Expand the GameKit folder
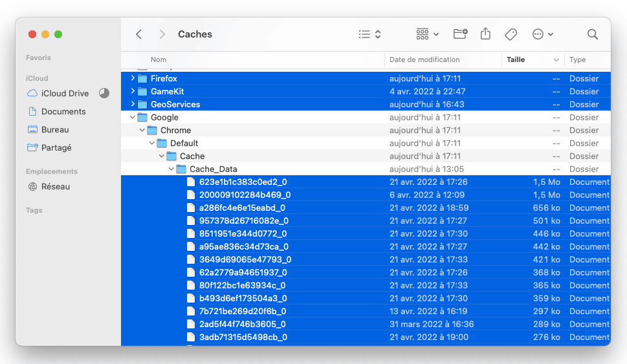This screenshot has width=627, height=364. [x=133, y=91]
